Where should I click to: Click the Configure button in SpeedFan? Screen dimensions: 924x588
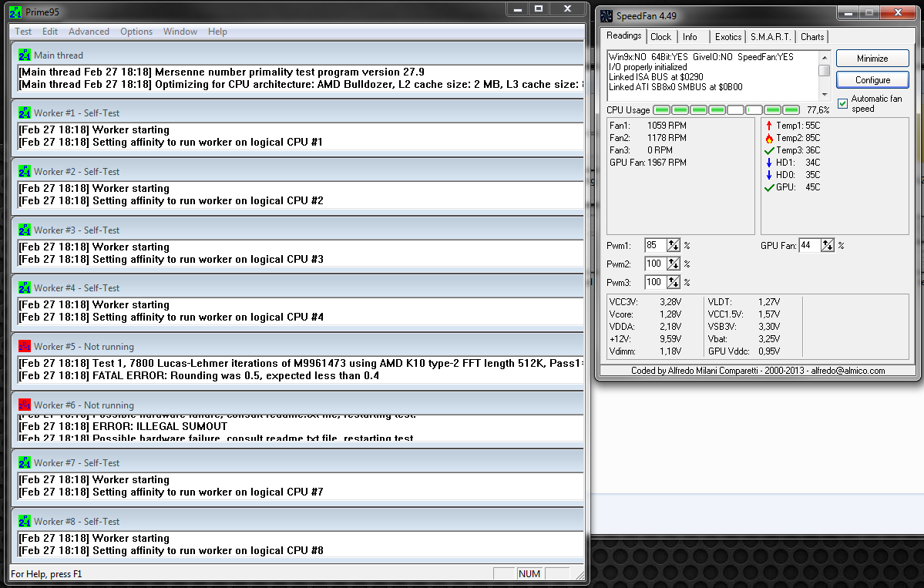[872, 79]
